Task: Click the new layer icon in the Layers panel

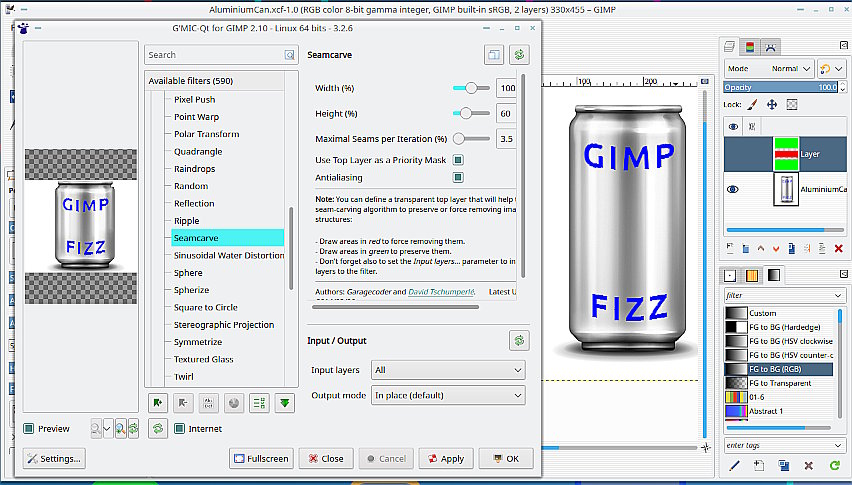Action: 729,248
